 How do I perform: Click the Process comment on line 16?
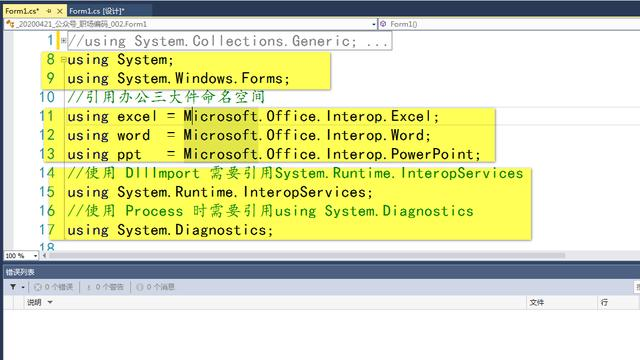271,211
